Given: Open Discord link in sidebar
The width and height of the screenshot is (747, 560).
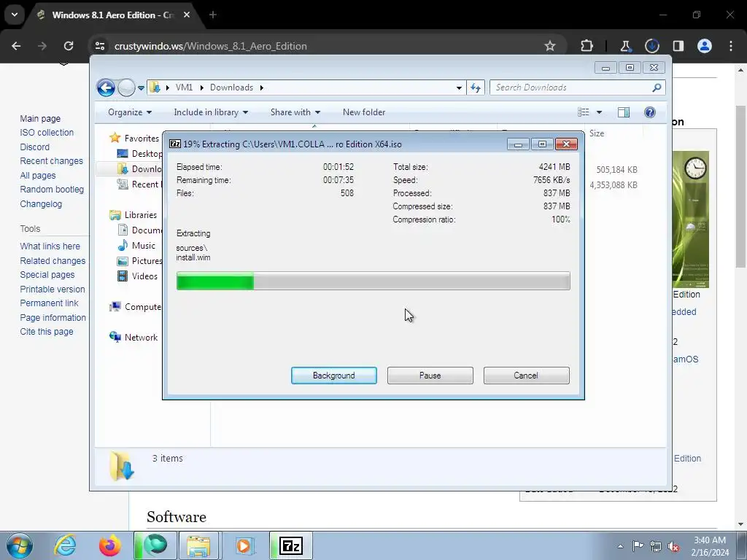Looking at the screenshot, I should pyautogui.click(x=34, y=147).
